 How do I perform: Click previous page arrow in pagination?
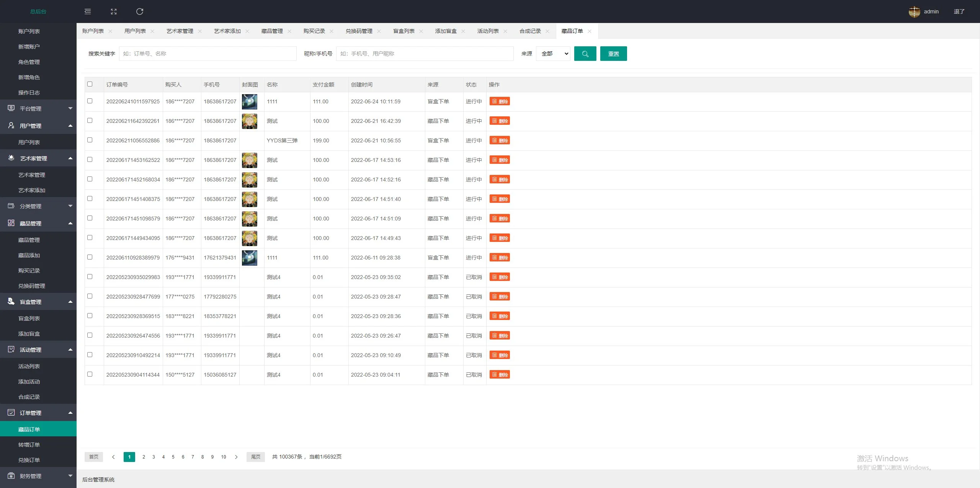click(x=113, y=457)
